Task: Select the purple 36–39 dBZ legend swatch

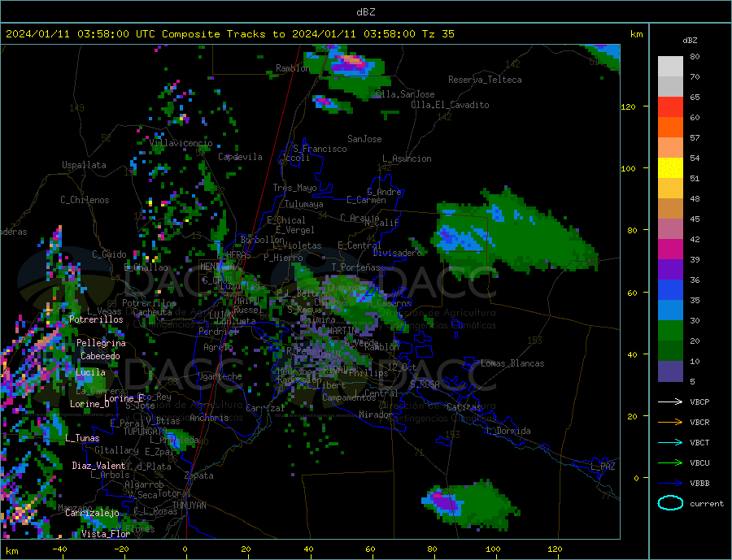Action: [x=670, y=270]
